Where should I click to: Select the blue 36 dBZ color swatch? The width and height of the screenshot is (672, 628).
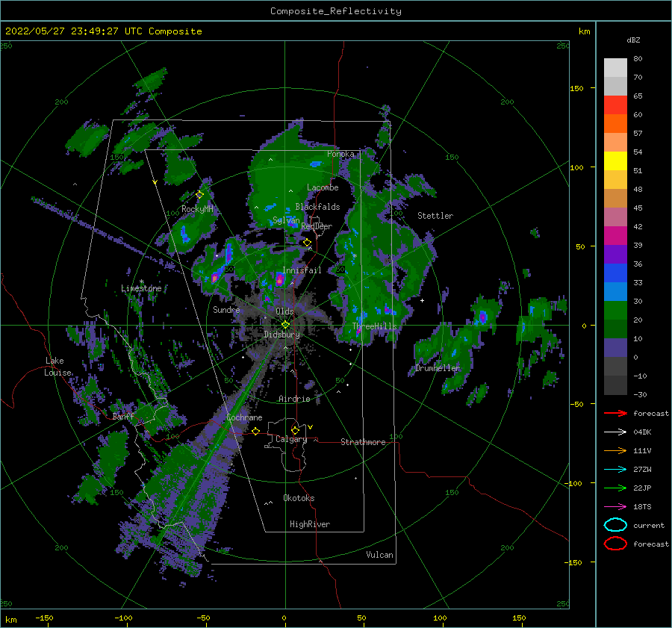coord(615,273)
